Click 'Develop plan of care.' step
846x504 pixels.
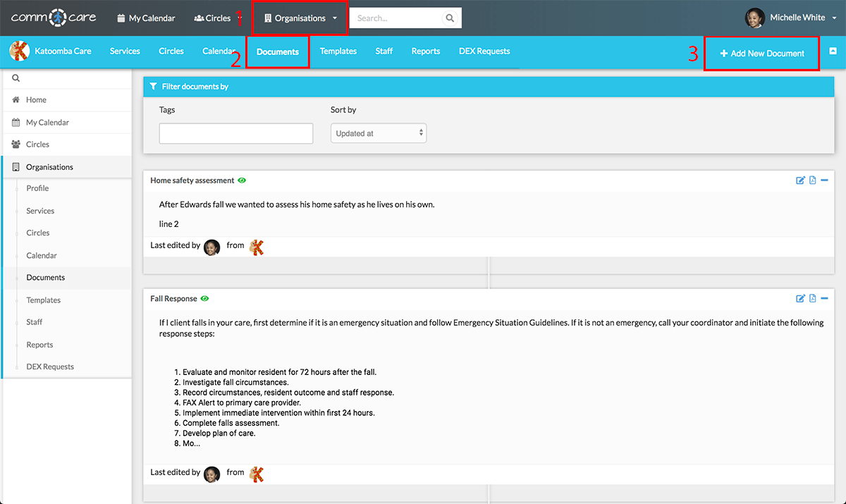(x=219, y=434)
